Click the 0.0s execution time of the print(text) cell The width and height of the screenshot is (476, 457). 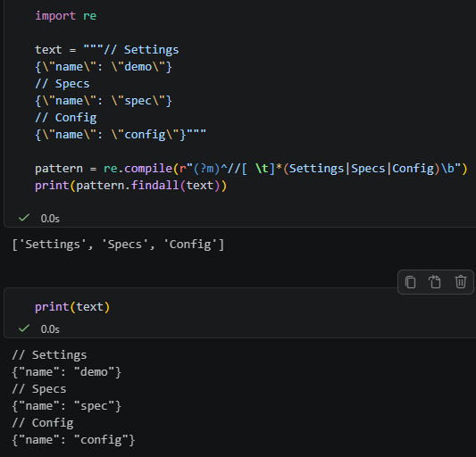(50, 329)
